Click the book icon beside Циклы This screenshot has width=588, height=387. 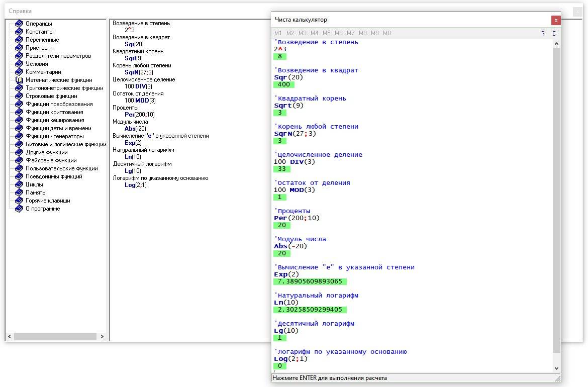(x=19, y=184)
